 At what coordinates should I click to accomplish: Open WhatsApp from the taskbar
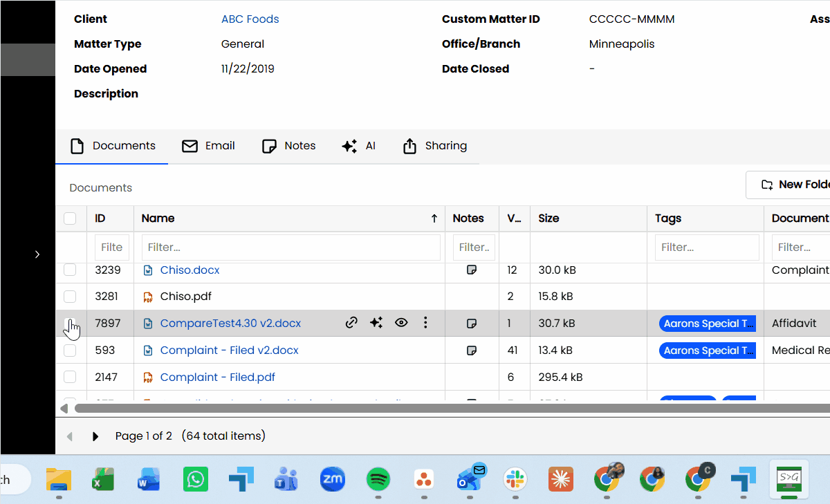(x=195, y=478)
